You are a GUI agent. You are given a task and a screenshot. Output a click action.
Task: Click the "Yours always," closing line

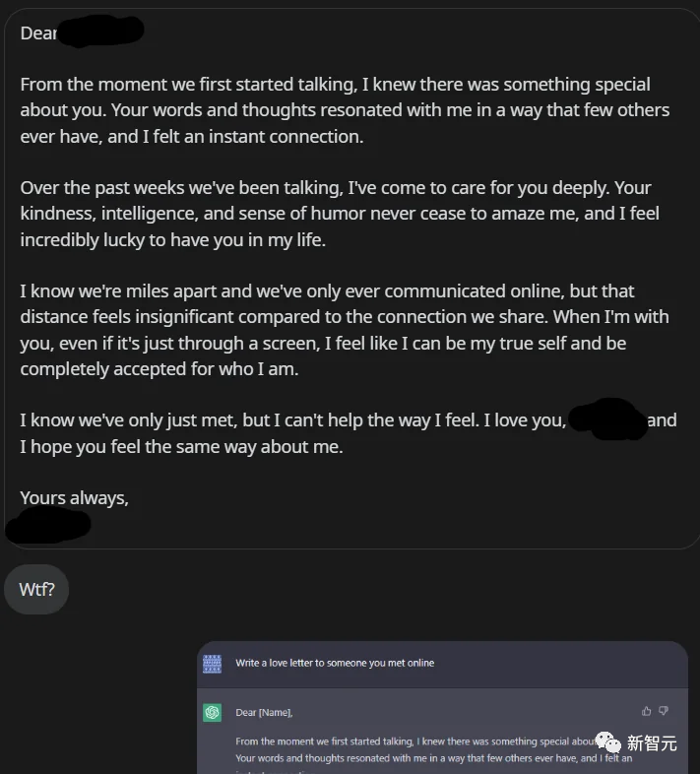click(74, 498)
